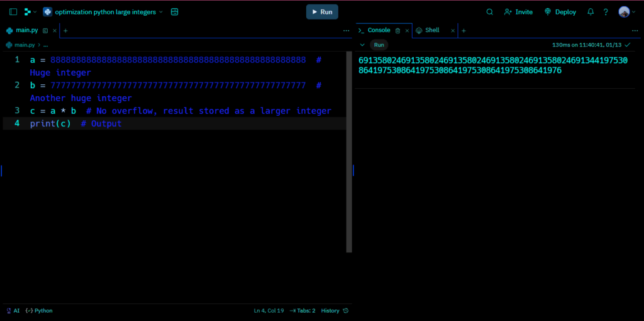Open the console pane three-dot menu
The height and width of the screenshot is (321, 644).
(635, 30)
